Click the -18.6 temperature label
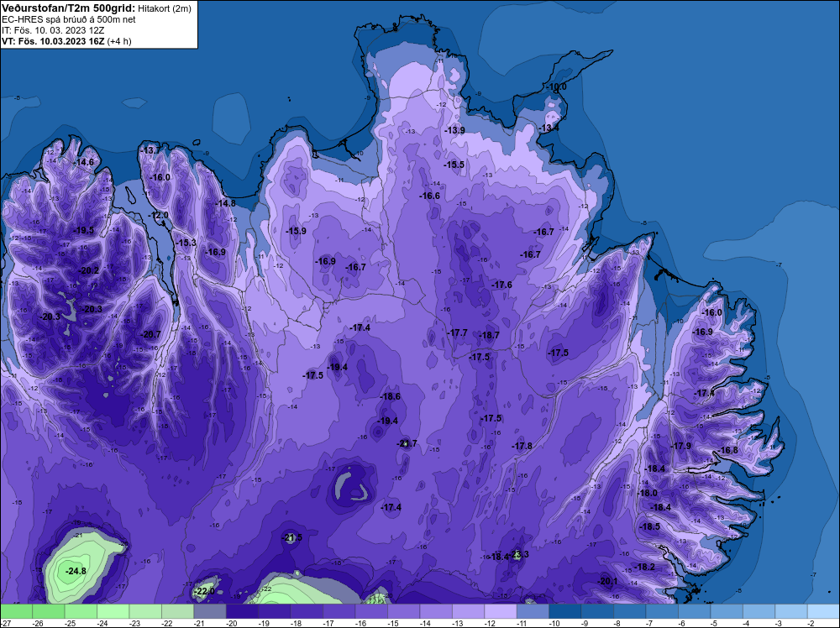840x628 pixels. click(390, 397)
